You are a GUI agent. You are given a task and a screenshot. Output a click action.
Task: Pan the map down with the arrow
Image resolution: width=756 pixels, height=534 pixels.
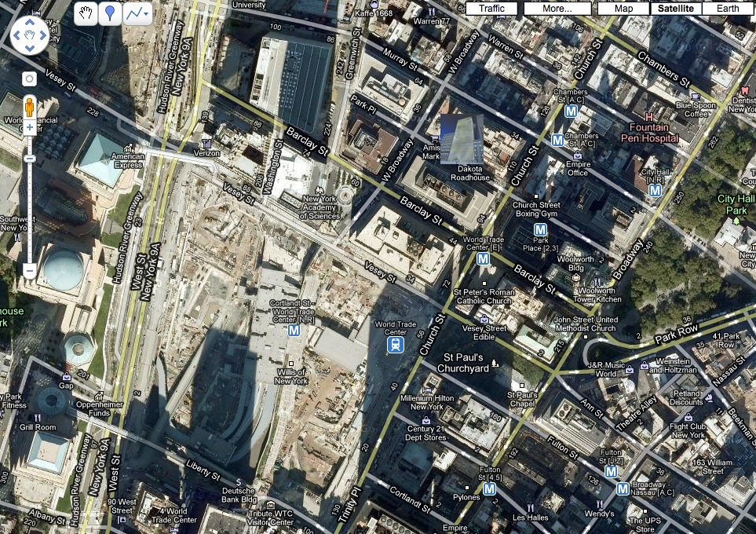pos(30,48)
